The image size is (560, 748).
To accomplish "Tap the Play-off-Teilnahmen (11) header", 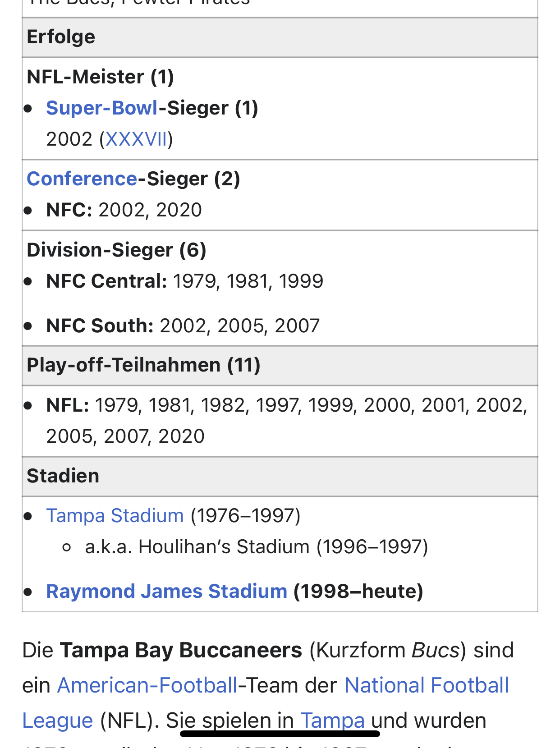I will point(143,365).
